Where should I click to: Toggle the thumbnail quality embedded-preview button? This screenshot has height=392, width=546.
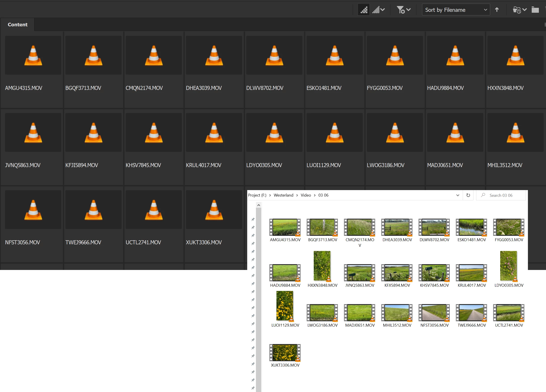click(364, 10)
